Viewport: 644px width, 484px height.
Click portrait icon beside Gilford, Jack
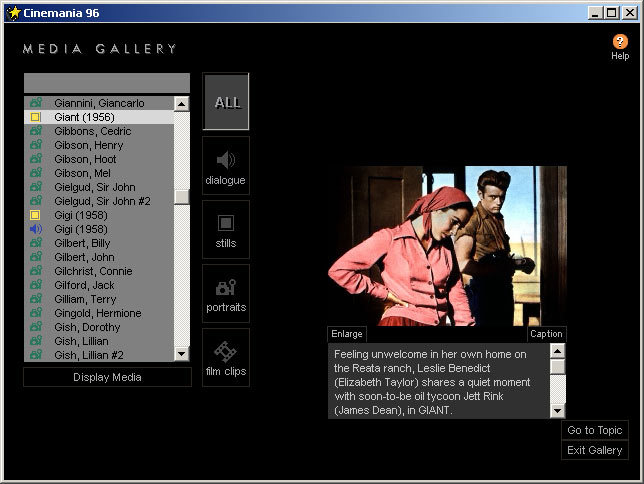36,285
